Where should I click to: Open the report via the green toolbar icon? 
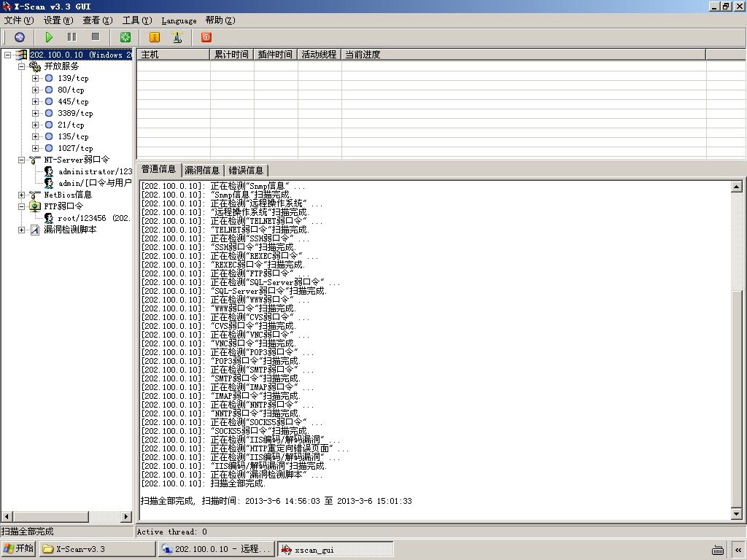coord(125,37)
